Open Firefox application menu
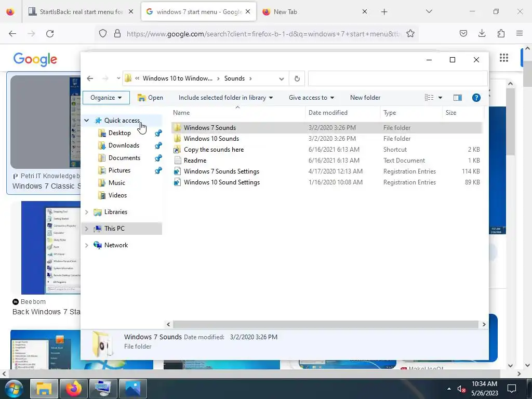The height and width of the screenshot is (399, 532). pos(520,33)
